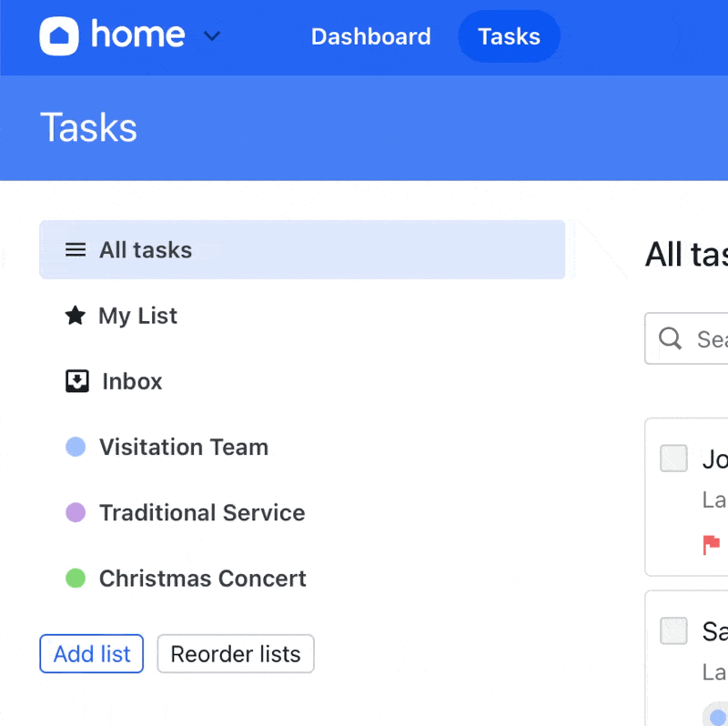Open the first task titled Jo…
The image size is (728, 726).
coord(714,459)
